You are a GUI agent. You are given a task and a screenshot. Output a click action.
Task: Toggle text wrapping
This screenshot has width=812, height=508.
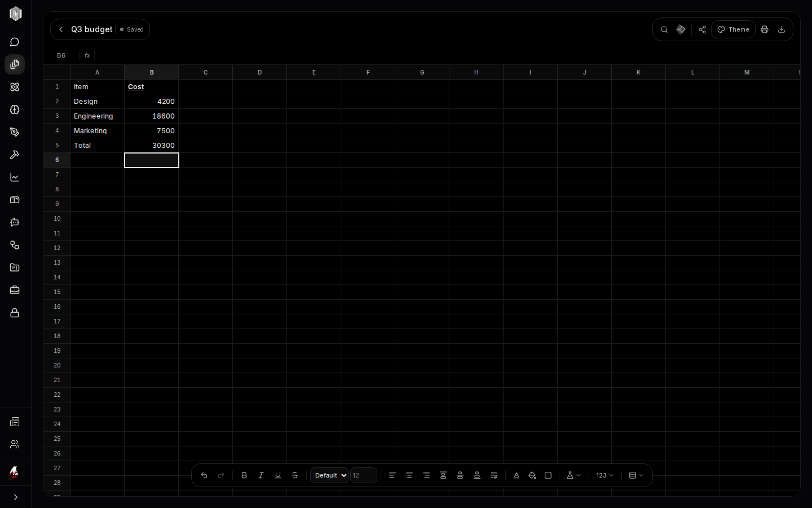pos(494,476)
